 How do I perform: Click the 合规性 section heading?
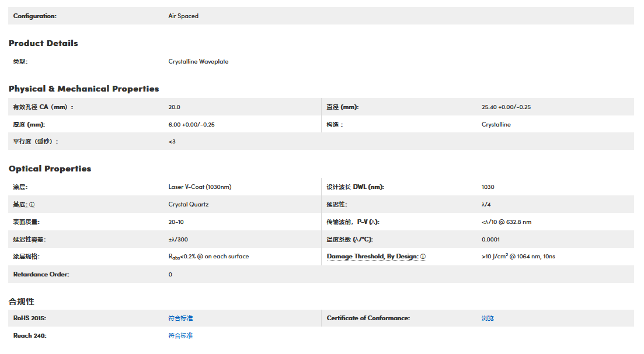[22, 302]
